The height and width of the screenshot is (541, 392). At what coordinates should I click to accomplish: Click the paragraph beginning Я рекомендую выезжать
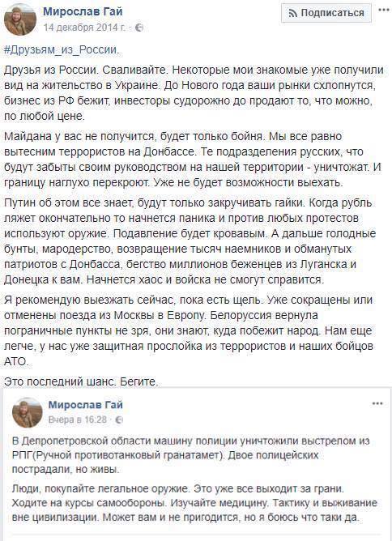pos(189,330)
